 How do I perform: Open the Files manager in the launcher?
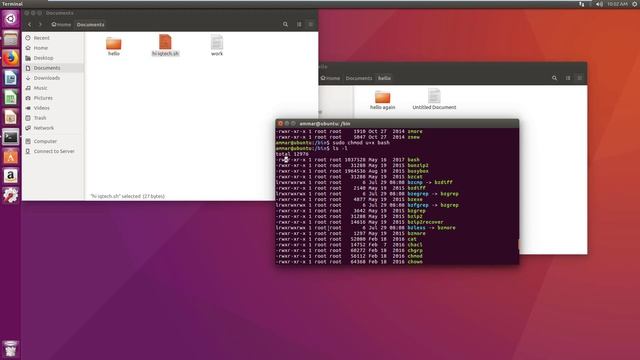point(11,39)
